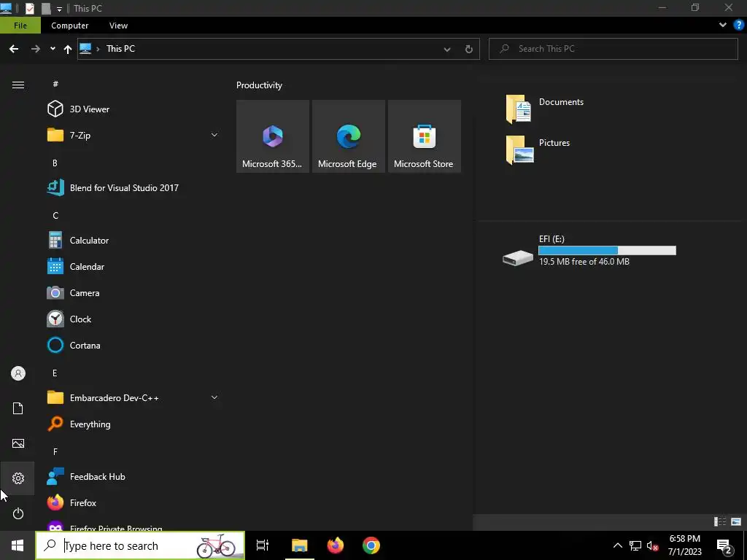Open the File menu tab
747x560 pixels.
[x=20, y=26]
